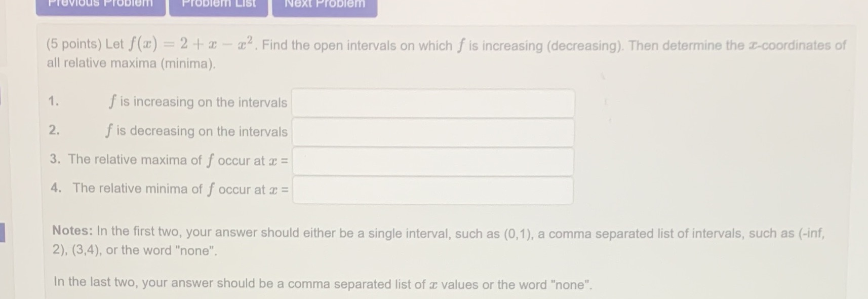Click the question 3 maxima prompt text
The image size is (868, 299).
(x=167, y=160)
